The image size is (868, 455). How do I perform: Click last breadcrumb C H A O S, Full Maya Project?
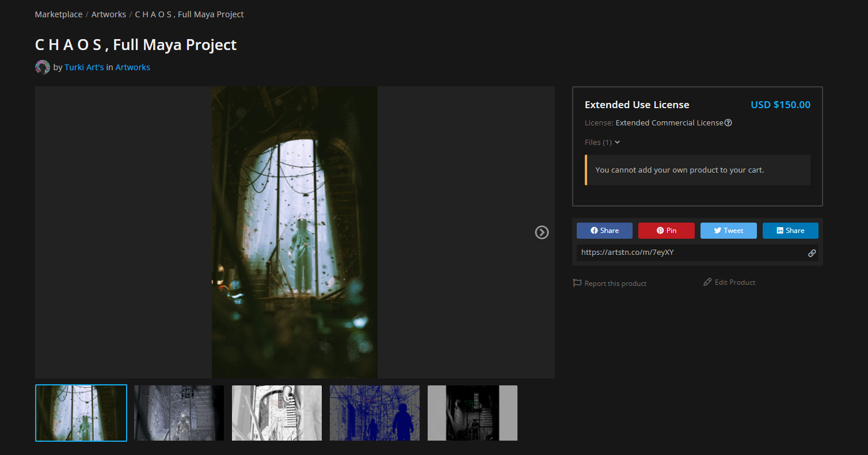(189, 14)
